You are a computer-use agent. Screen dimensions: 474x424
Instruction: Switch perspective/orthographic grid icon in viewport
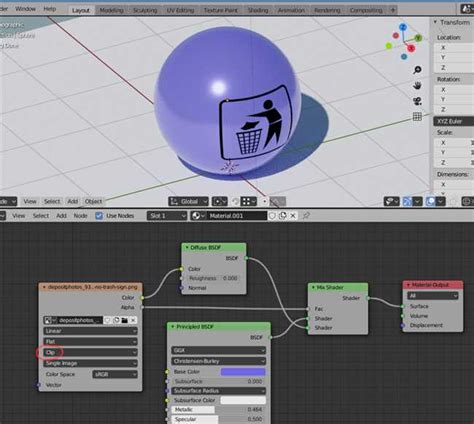[x=417, y=116]
